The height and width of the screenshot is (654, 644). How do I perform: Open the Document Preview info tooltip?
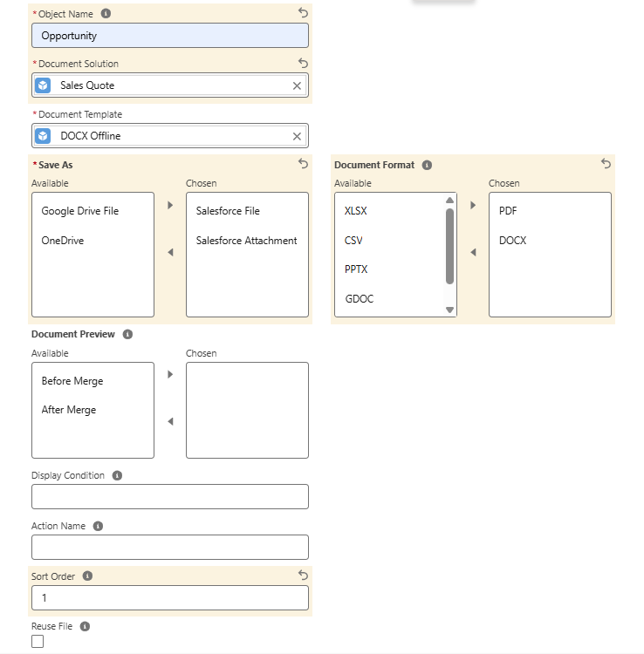127,334
